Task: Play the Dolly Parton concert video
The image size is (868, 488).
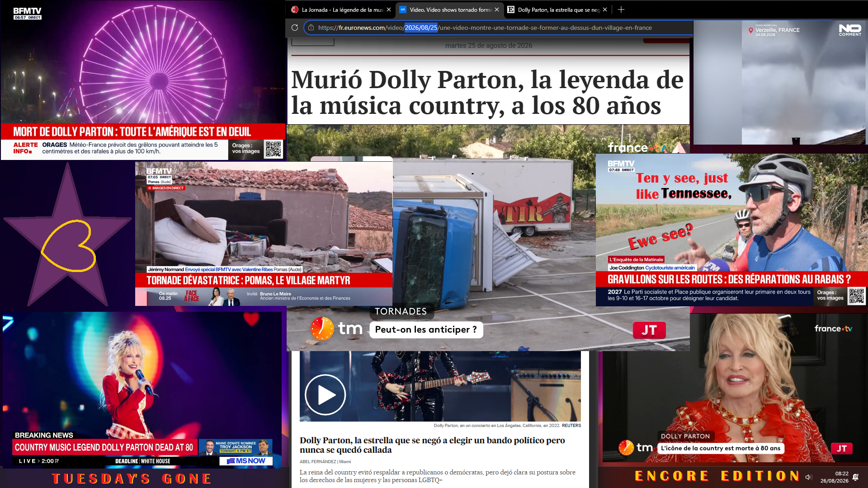Action: (x=325, y=395)
